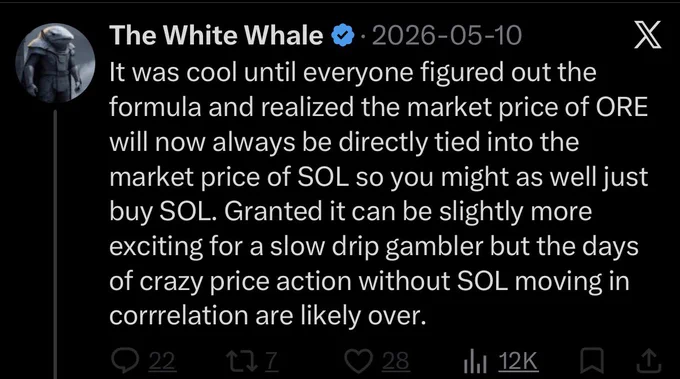Click the misspelled word "corrrelation"

178,316
